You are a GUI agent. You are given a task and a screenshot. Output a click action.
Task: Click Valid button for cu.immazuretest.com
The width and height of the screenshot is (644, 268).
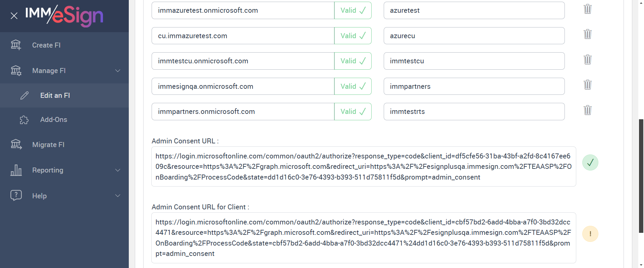353,36
